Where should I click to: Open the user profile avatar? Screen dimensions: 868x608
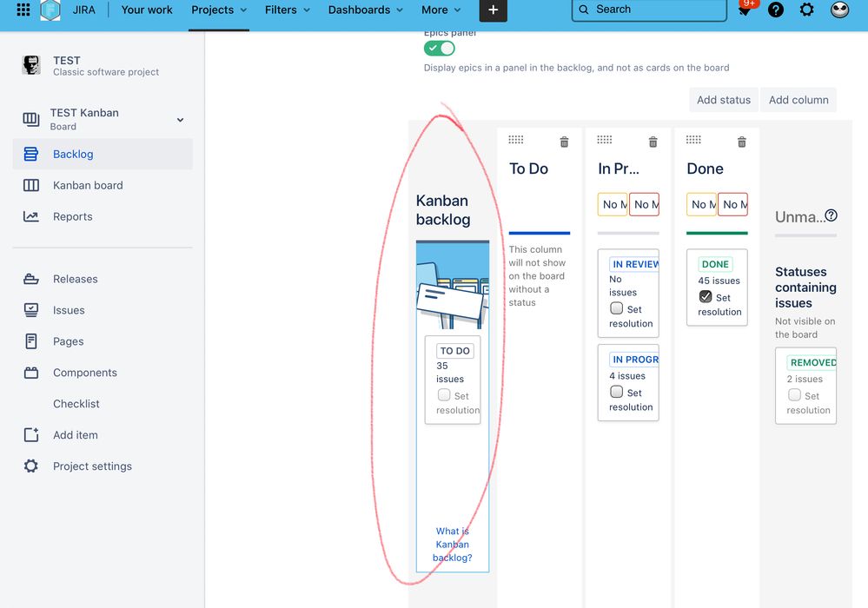[839, 10]
